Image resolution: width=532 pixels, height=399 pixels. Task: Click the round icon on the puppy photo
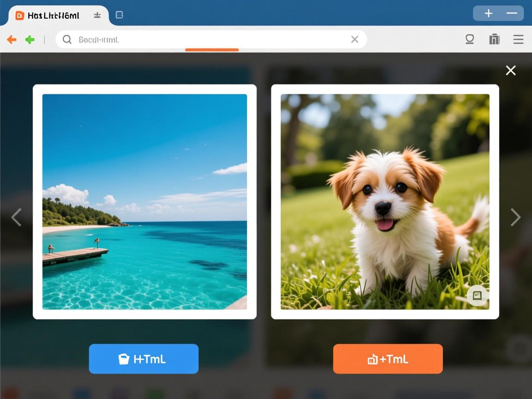pos(477,296)
